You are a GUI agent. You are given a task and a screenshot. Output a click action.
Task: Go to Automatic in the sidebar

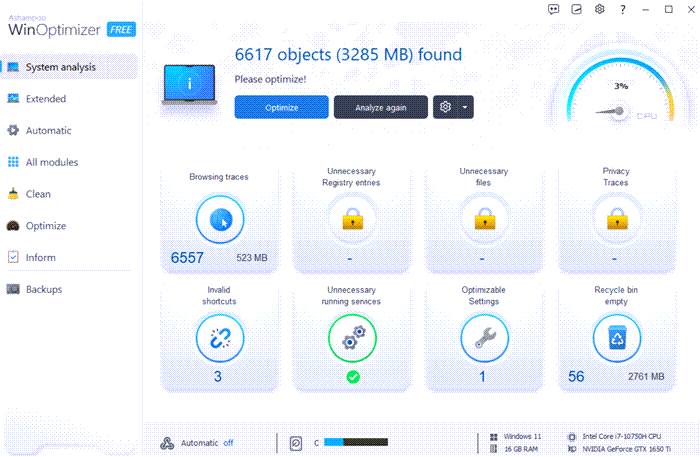(x=69, y=130)
